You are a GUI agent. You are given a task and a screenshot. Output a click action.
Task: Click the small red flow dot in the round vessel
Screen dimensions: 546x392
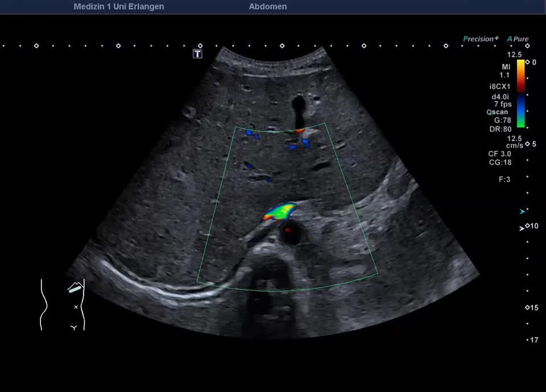pyautogui.click(x=287, y=230)
